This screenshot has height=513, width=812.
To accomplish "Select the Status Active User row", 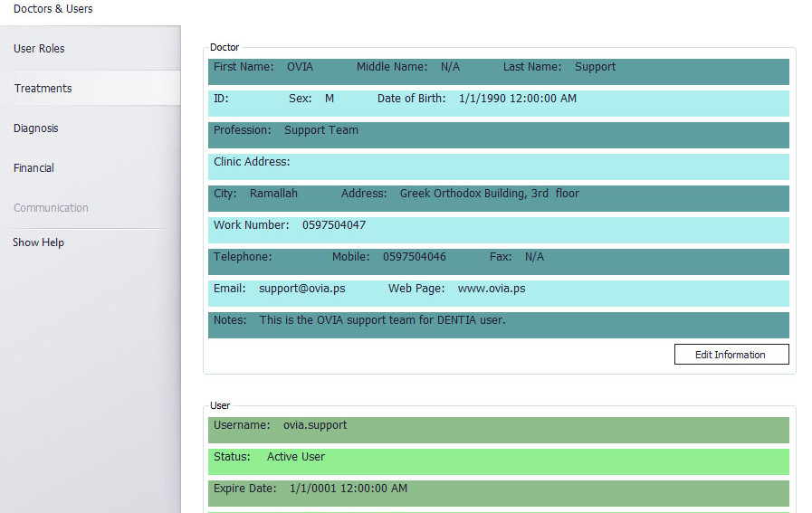I will coord(498,458).
